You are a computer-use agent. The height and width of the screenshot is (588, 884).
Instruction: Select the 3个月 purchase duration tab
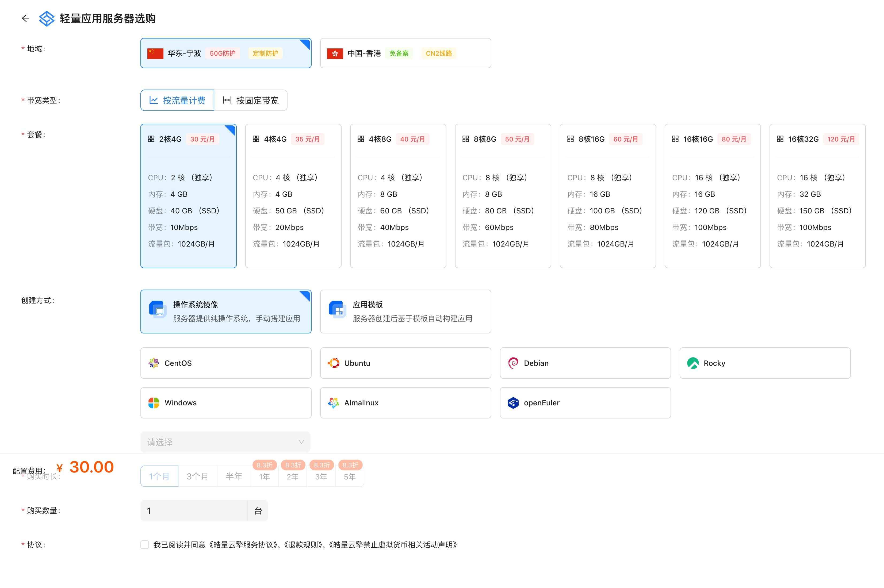click(x=197, y=476)
